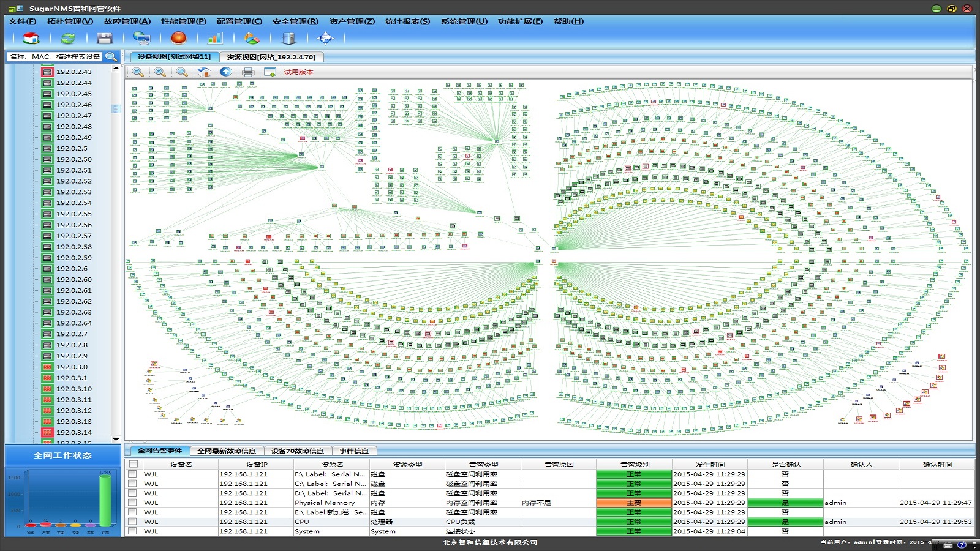Open the 故障管理(A) menu
Viewport: 980px width, 551px height.
coord(127,21)
